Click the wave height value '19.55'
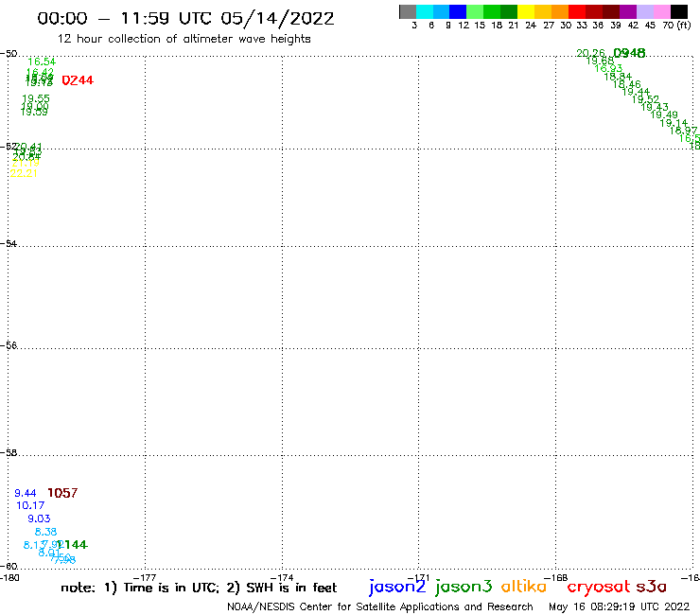This screenshot has height=615, width=700. (36, 98)
